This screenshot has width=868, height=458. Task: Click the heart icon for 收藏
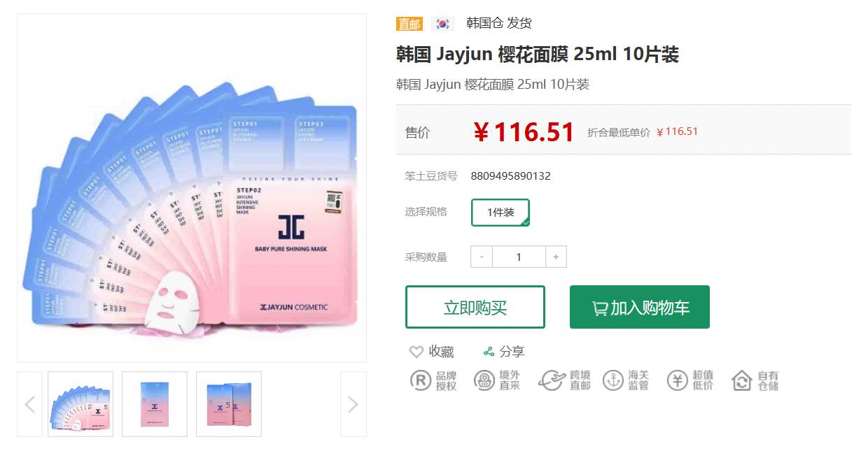click(416, 352)
